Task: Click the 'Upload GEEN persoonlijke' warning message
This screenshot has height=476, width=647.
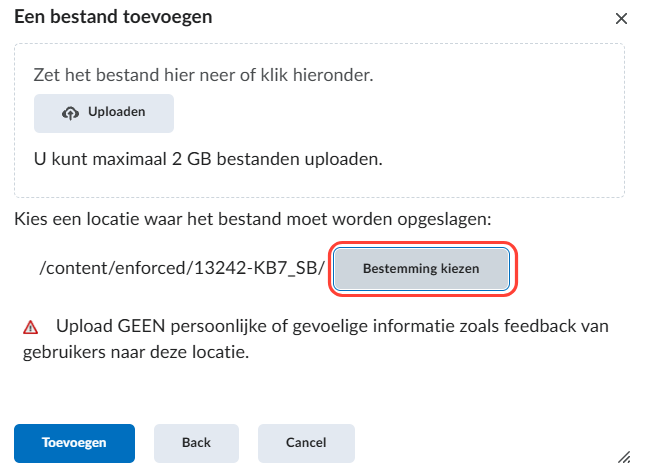Action: 316,339
